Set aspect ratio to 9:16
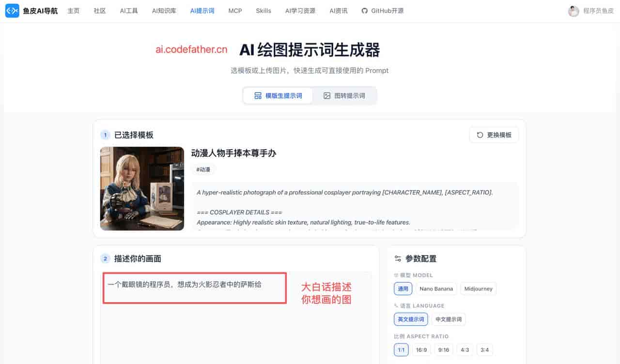Image resolution: width=620 pixels, height=364 pixels. pyautogui.click(x=443, y=350)
